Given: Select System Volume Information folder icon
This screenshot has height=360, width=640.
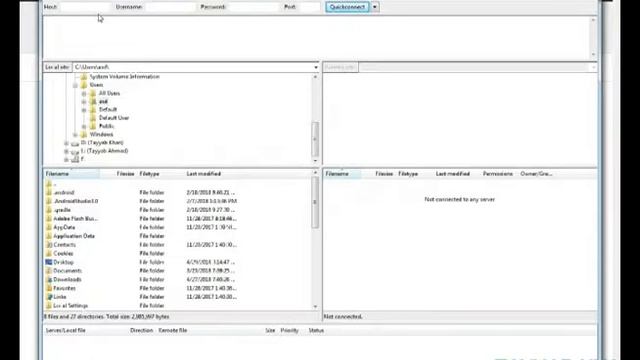Looking at the screenshot, I should [x=84, y=77].
